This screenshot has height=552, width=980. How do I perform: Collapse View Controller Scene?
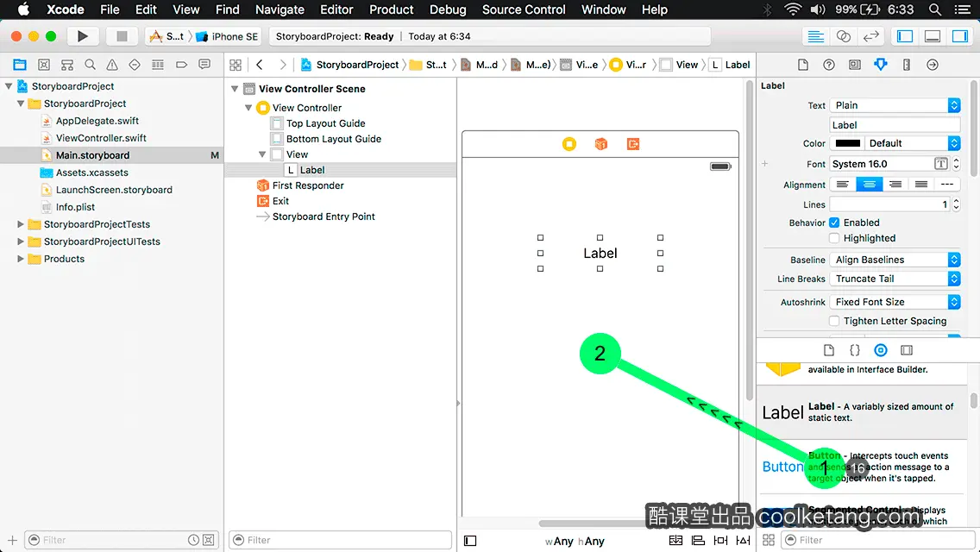235,89
